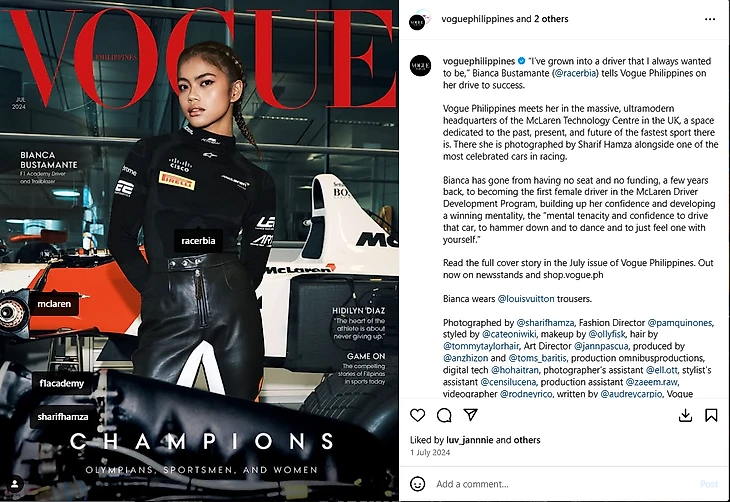
Task: Open the verified badge beside voguephilippines
Action: (x=521, y=61)
